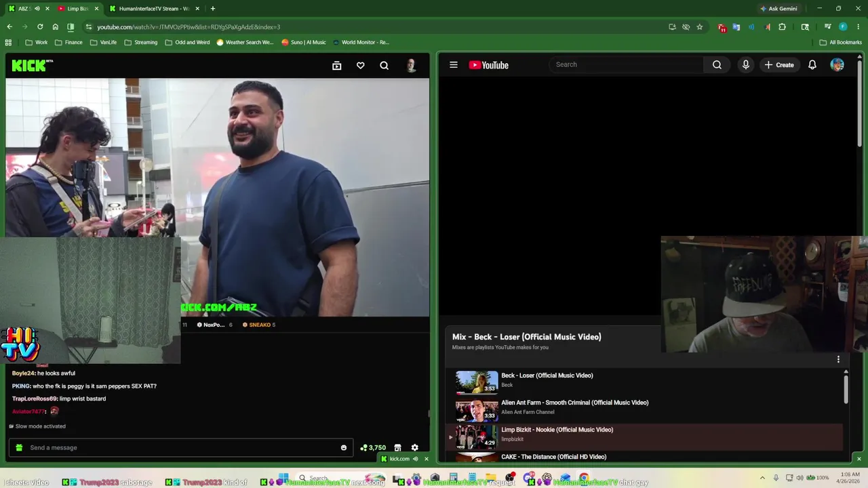Open the Streaming bookmarks folder
Screen dimensions: 868x488
[140, 42]
